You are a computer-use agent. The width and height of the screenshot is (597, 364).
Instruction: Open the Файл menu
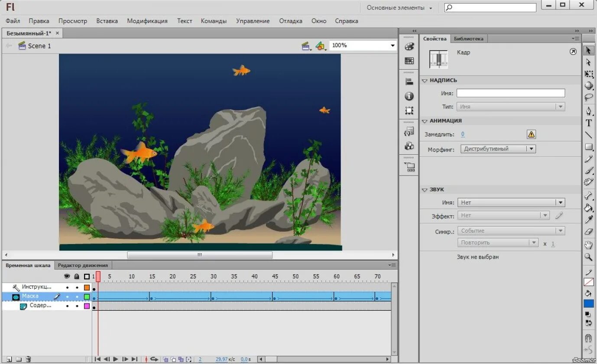pos(13,21)
